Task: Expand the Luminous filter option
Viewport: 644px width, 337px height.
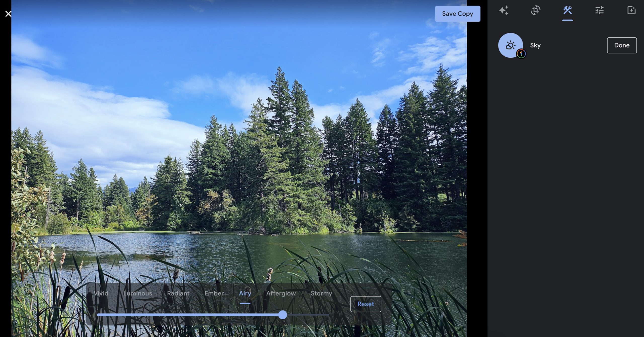Action: (137, 293)
